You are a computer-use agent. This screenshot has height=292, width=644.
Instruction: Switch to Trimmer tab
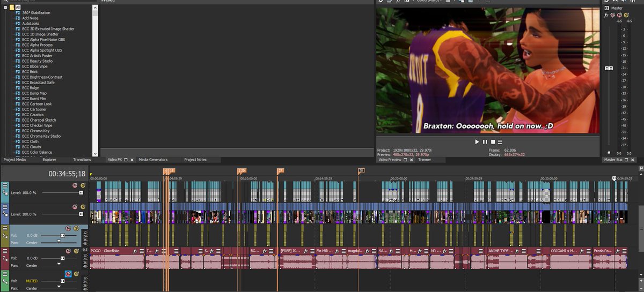pos(425,160)
